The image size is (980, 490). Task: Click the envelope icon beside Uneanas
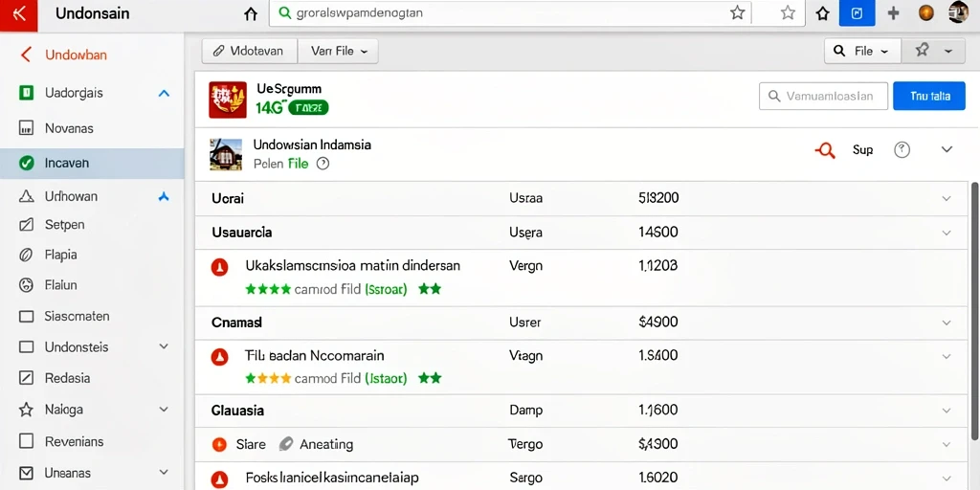[x=26, y=473]
